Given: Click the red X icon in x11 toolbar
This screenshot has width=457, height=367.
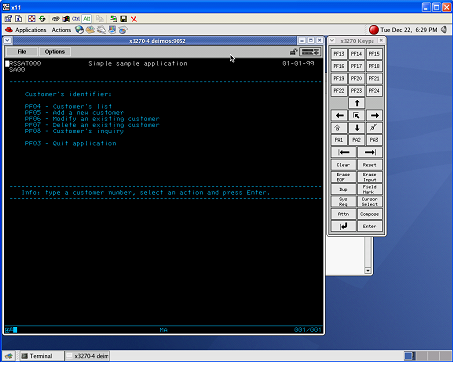Looking at the screenshot, I should pos(134,19).
